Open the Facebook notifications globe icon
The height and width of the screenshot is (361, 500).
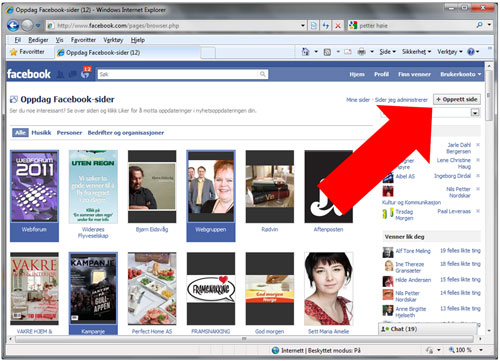coord(86,74)
